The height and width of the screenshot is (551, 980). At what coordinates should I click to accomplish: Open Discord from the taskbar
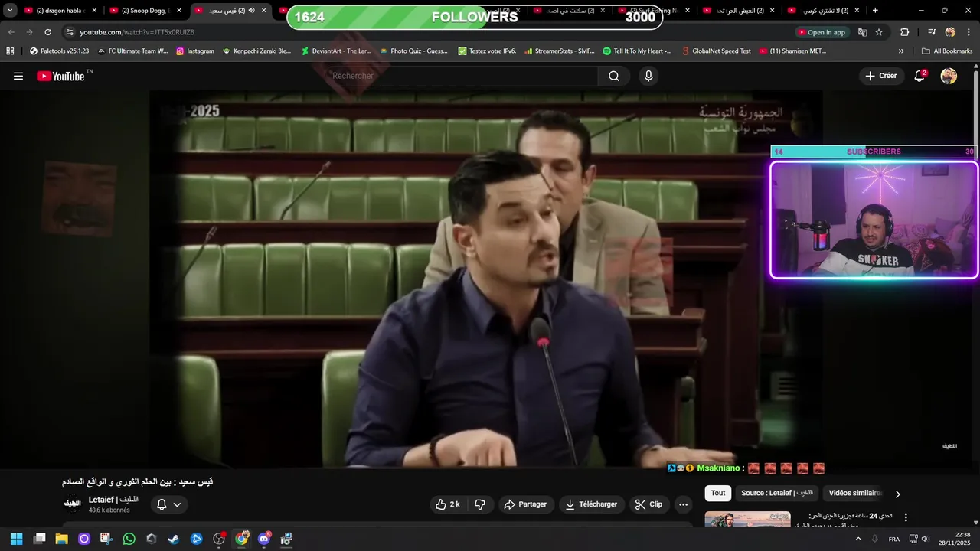[264, 539]
